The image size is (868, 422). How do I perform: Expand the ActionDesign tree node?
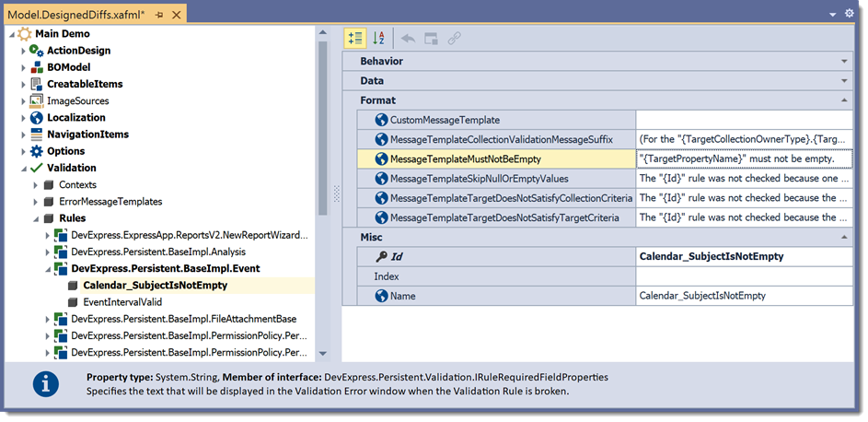point(23,51)
